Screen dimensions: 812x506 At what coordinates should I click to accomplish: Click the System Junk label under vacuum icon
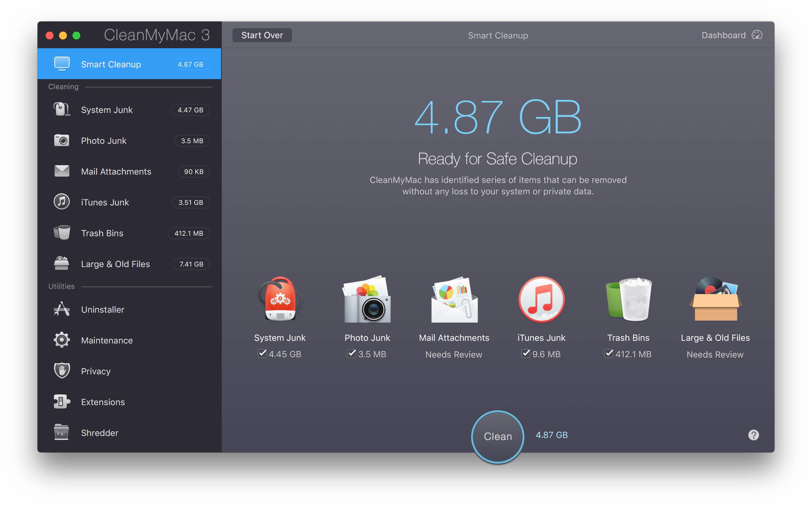(280, 337)
